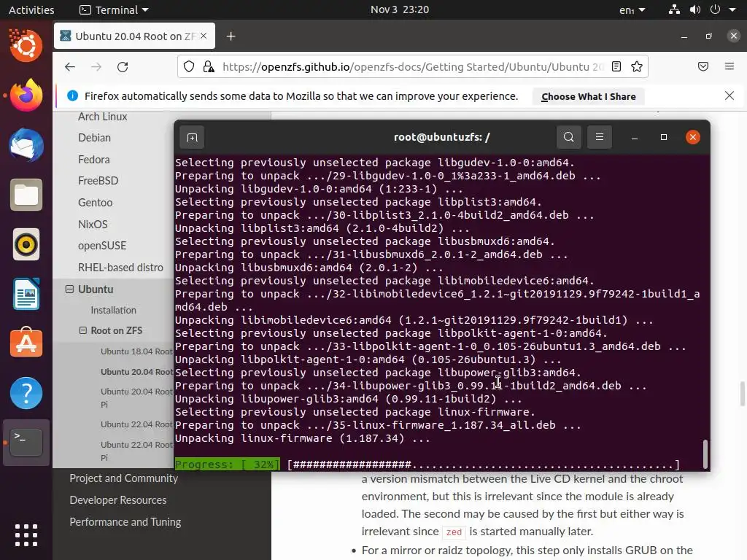This screenshot has width=747, height=560.
Task: Open Ubuntu installer icon in dock
Action: click(26, 45)
